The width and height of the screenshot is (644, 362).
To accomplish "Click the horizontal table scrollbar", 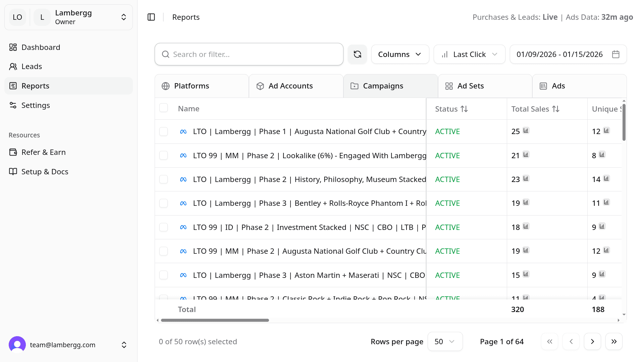I will click(x=215, y=320).
